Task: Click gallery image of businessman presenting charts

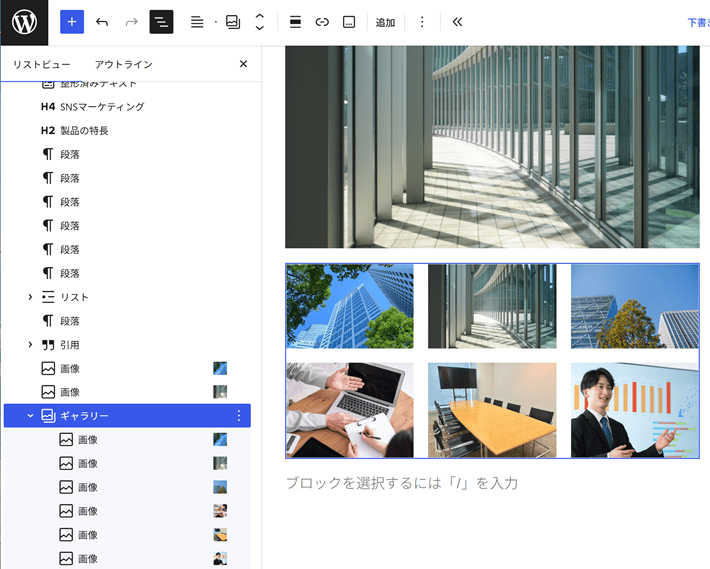Action: (635, 410)
